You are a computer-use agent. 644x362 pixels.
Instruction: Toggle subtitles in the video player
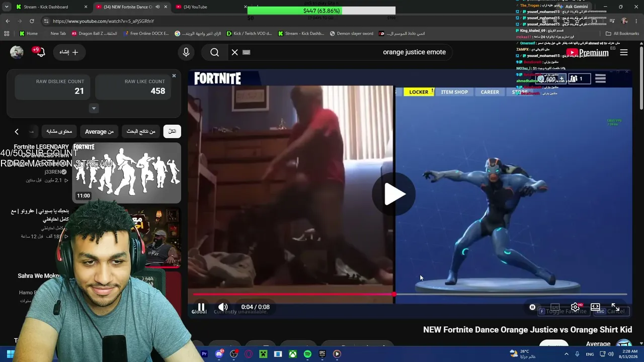pos(555,307)
